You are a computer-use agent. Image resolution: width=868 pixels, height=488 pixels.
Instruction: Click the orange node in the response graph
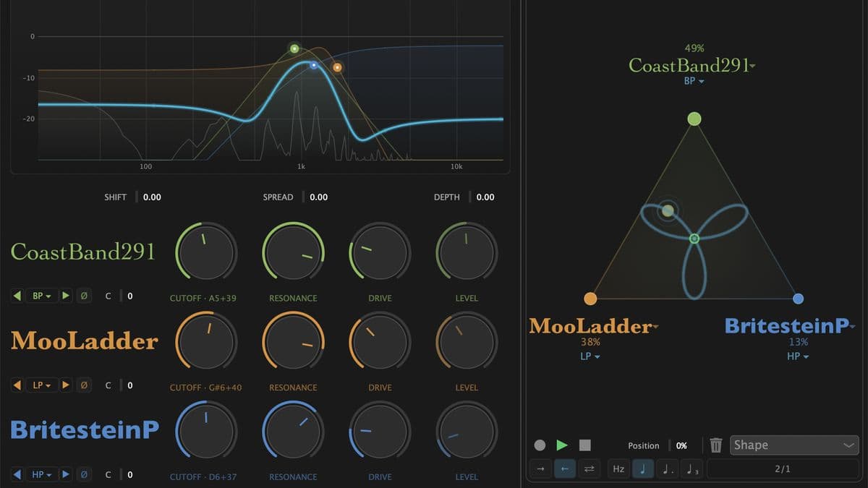point(337,67)
